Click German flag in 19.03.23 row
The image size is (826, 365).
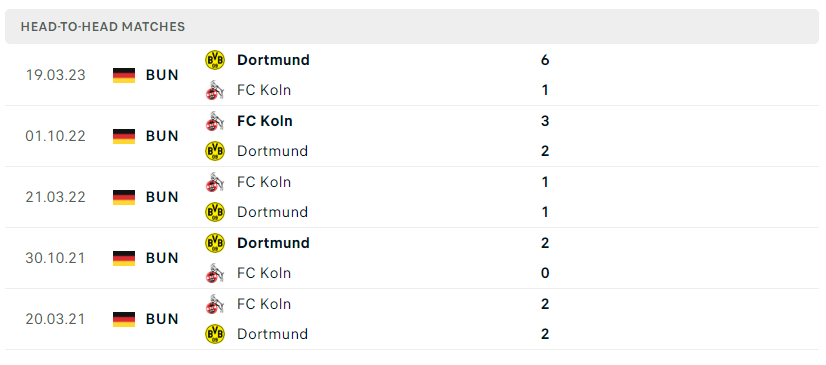124,75
